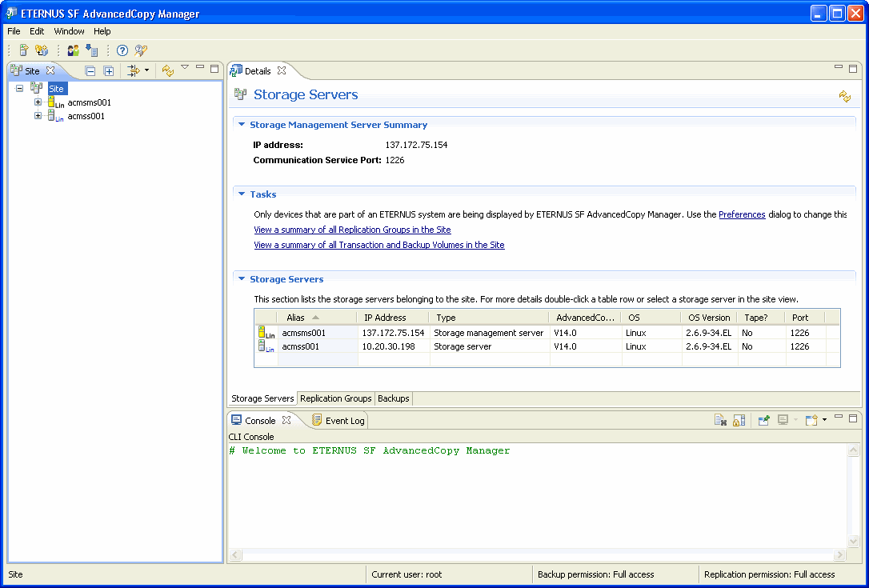
Task: Minimize the Site view panel
Action: click(200, 68)
